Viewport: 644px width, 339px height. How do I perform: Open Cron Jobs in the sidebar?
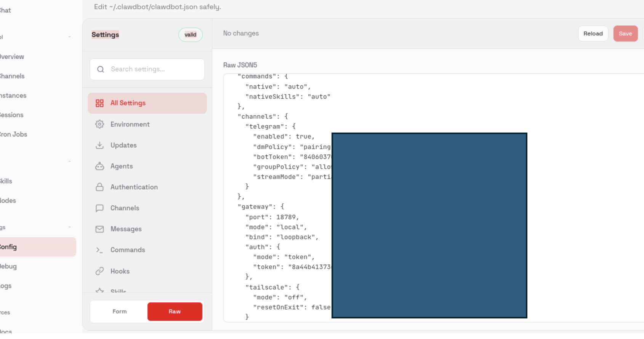point(14,134)
